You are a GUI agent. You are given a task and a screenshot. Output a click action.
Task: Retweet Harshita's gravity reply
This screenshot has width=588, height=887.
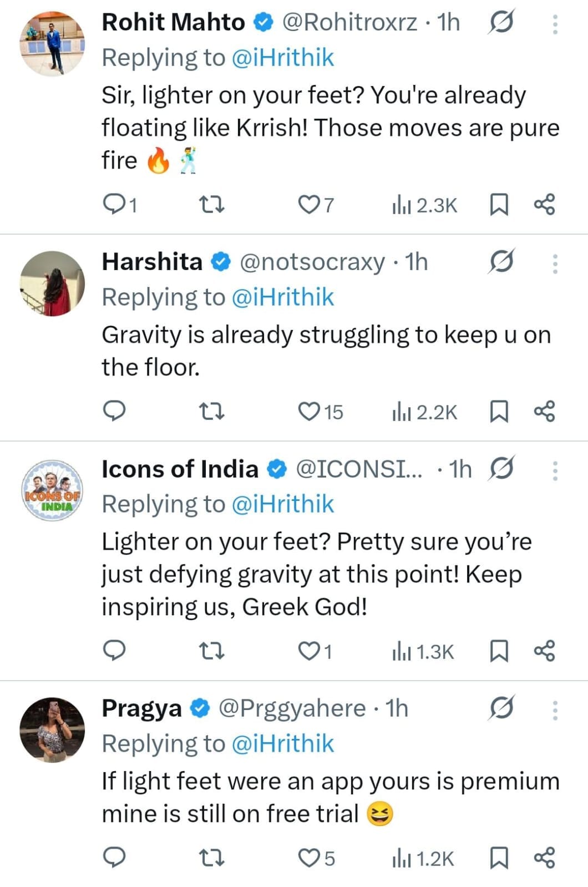[211, 412]
